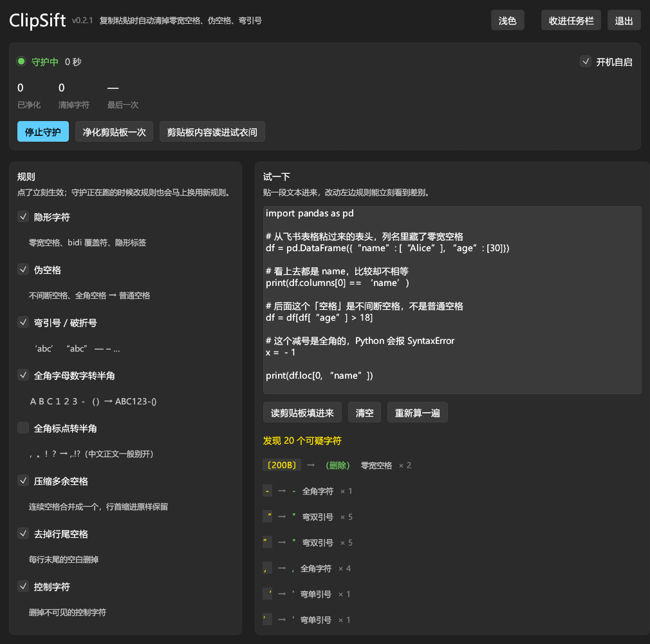Click the 清掉字符 counter label

[x=74, y=105]
